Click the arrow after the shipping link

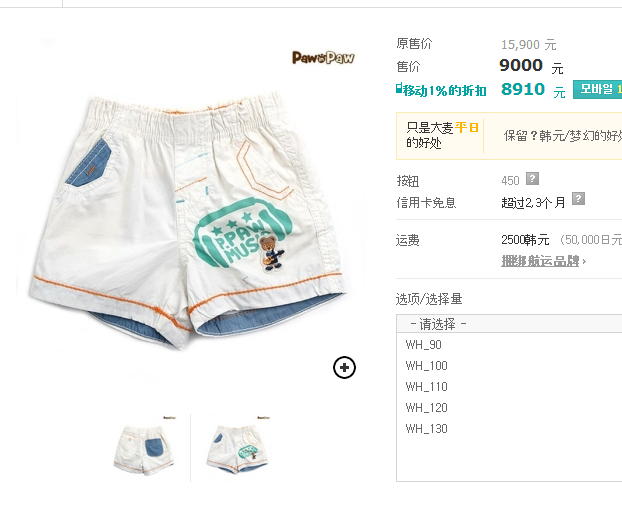click(584, 262)
